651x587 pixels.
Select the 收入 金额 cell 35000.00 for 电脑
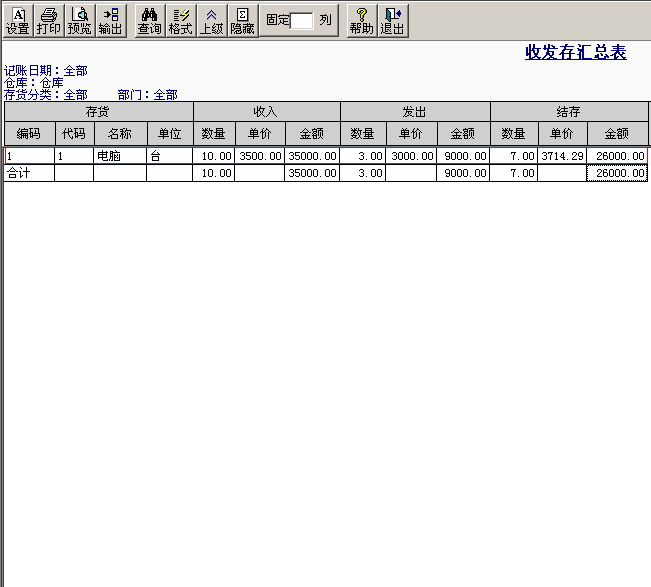tap(312, 156)
